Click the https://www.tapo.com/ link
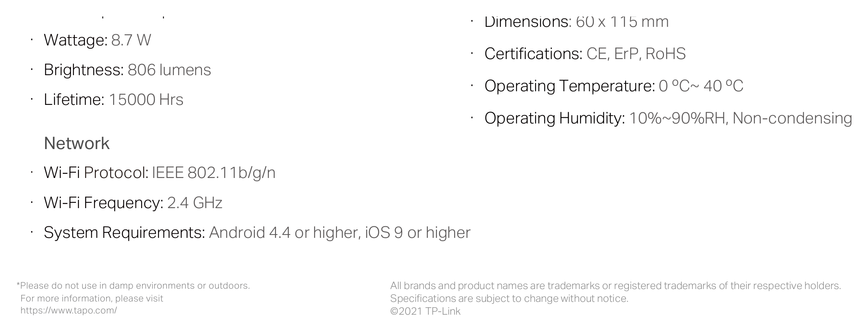This screenshot has height=332, width=868. pyautogui.click(x=69, y=311)
